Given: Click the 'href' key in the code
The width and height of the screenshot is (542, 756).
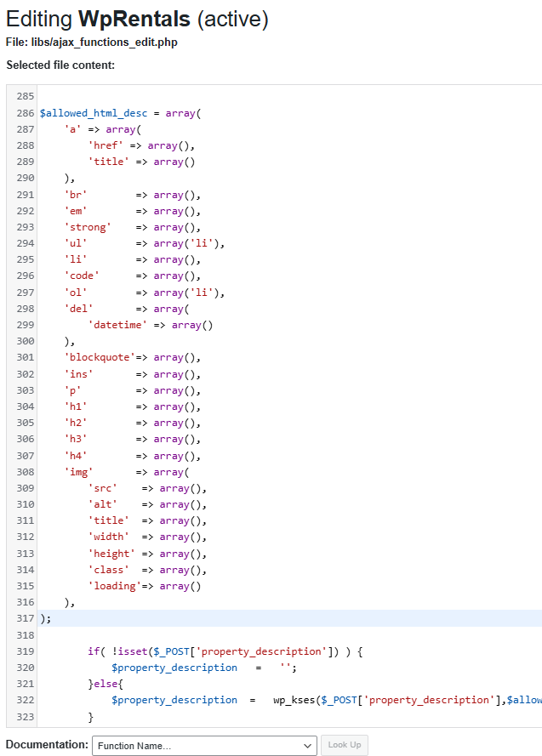Looking at the screenshot, I should click(106, 145).
